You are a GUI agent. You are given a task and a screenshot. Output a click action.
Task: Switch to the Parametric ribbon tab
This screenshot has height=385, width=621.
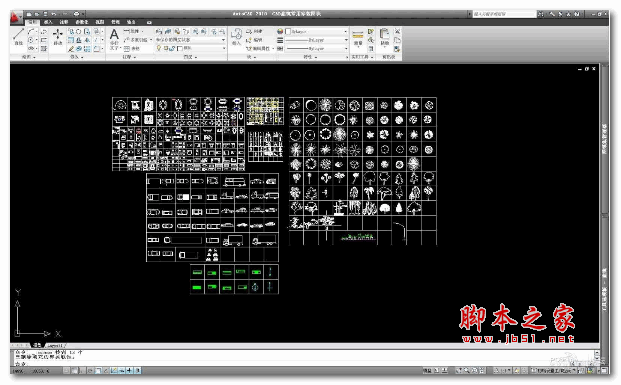82,22
